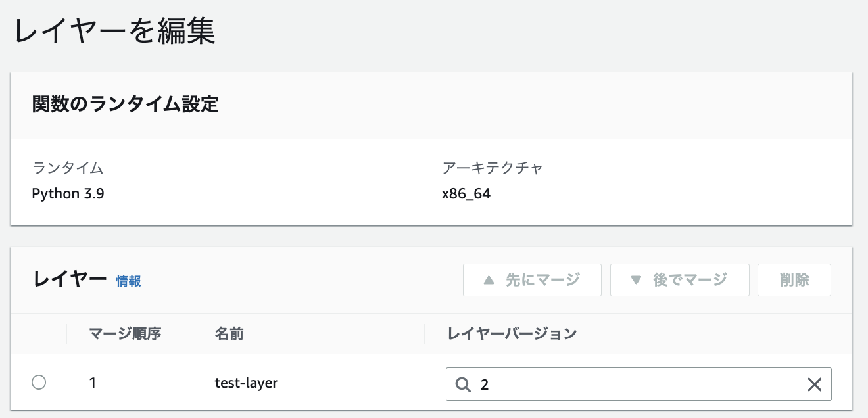Click the x86_64 architecture value
The width and height of the screenshot is (868, 418).
pos(466,193)
